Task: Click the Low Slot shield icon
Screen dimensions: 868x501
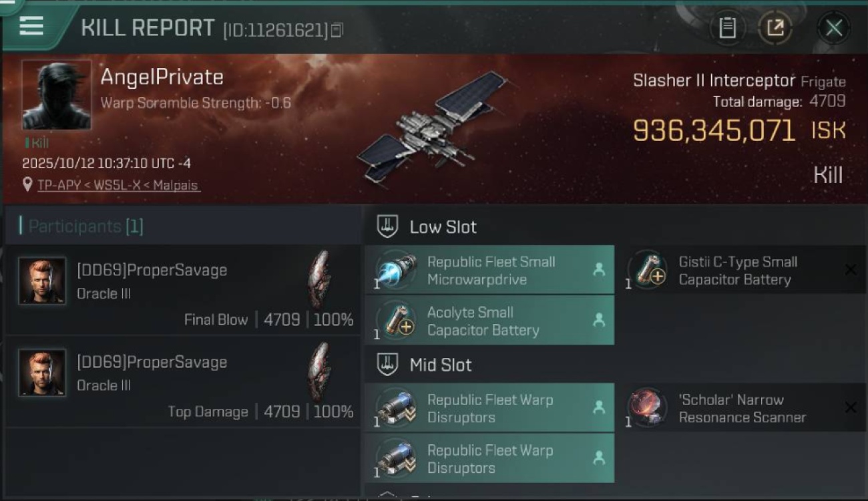Action: pyautogui.click(x=387, y=227)
